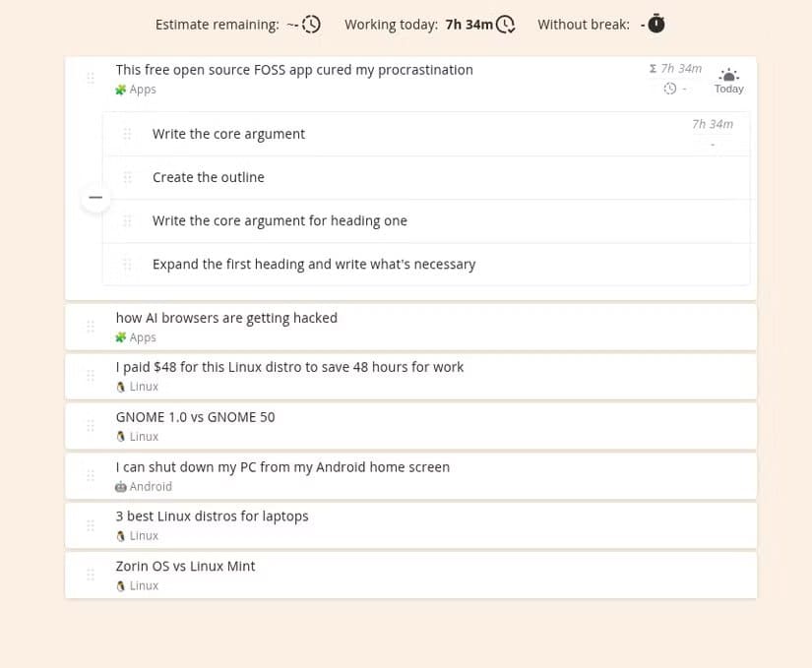Image resolution: width=812 pixels, height=668 pixels.
Task: Click the Apps tag on the AI browsers task
Action: 135,336
